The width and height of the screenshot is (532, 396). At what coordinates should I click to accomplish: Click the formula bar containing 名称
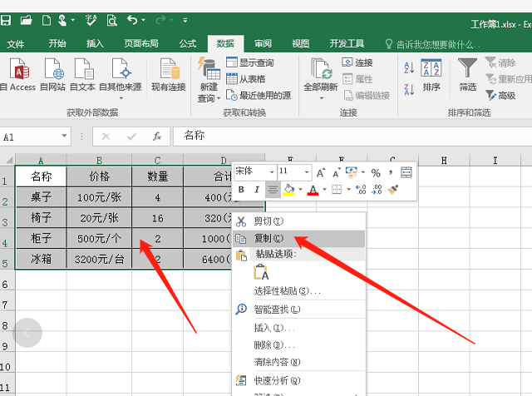352,136
